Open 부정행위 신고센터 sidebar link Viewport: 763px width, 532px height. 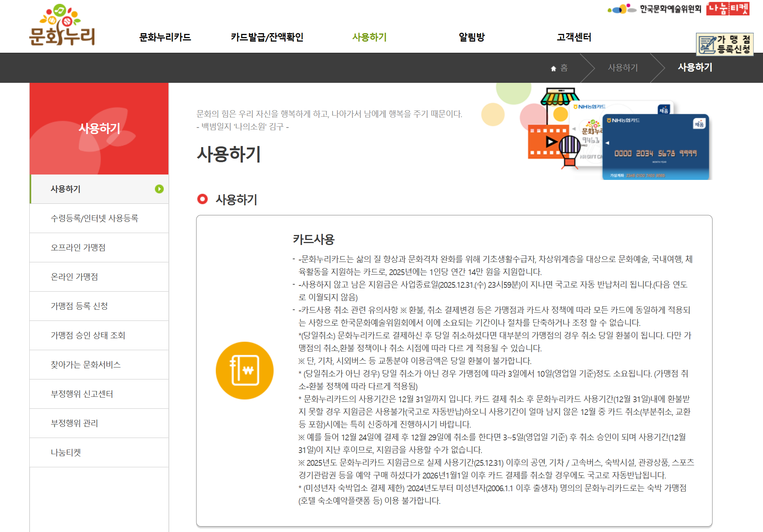[x=82, y=394]
